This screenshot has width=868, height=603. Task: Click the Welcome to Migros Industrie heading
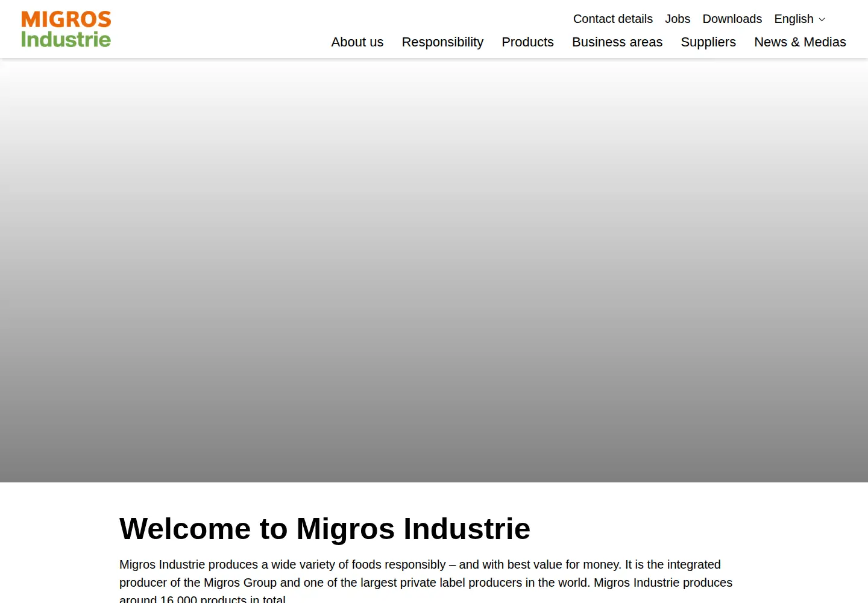(325, 529)
